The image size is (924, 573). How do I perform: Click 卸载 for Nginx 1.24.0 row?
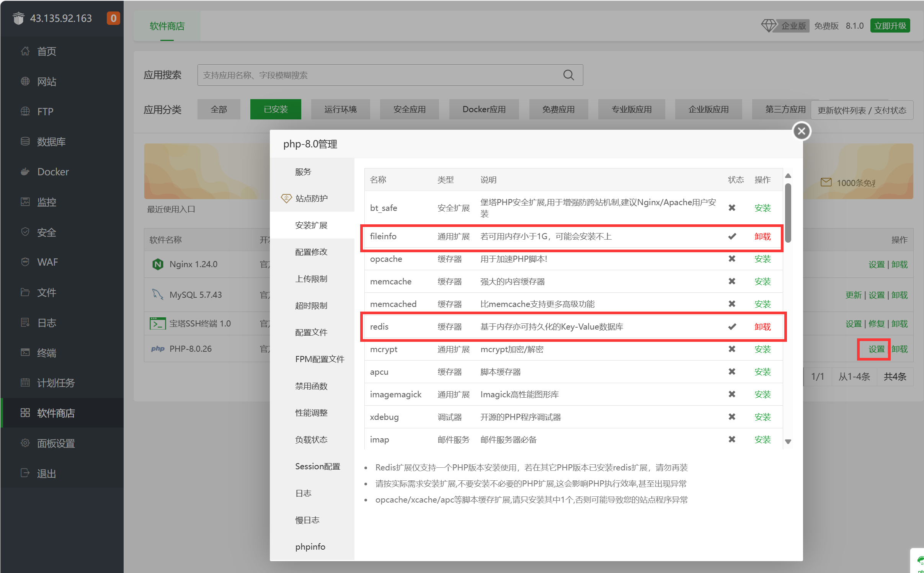[900, 264]
